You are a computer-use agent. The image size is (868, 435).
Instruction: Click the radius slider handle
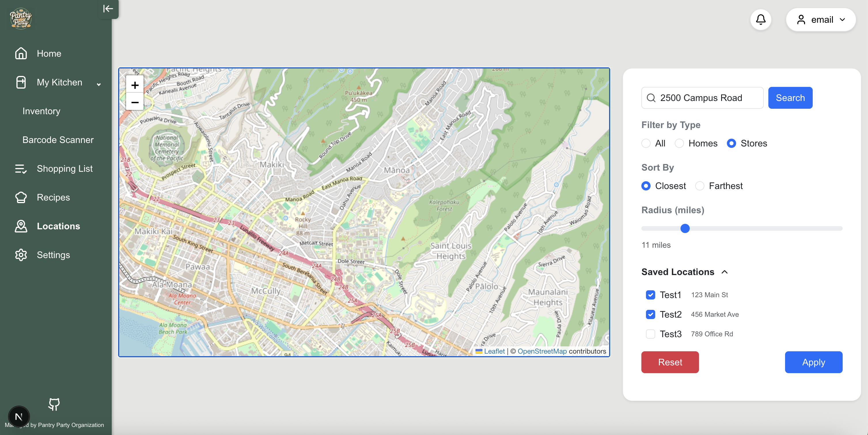[x=685, y=229]
